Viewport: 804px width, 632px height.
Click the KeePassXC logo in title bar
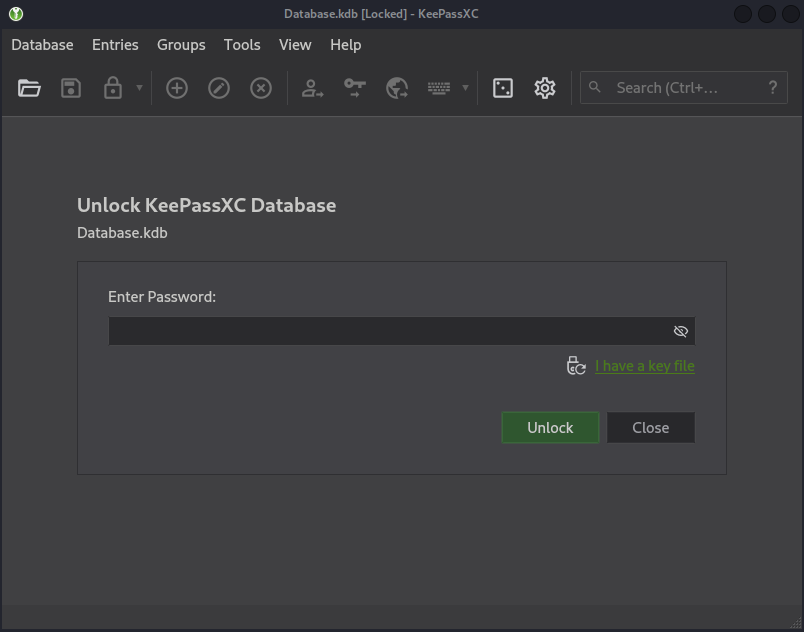(16, 14)
